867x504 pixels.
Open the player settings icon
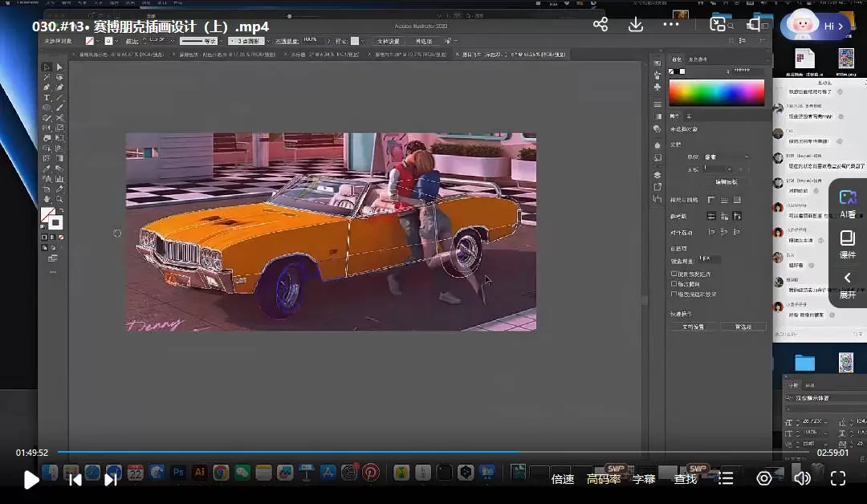tap(763, 478)
